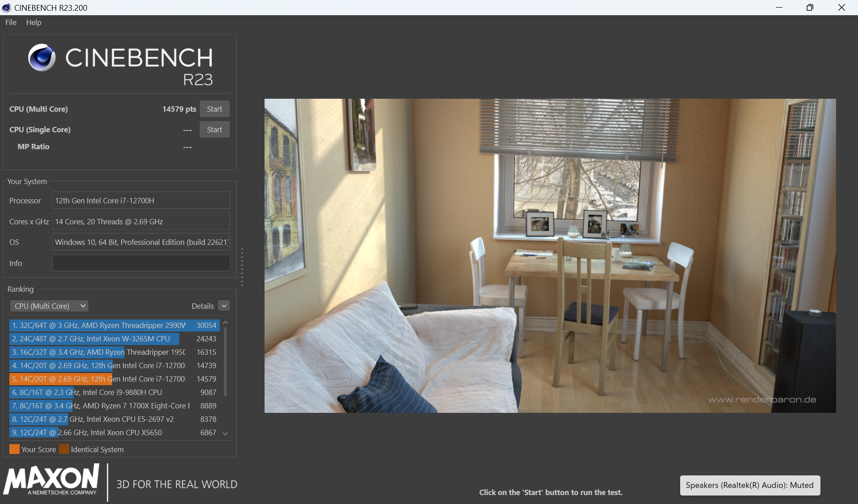Select ranking row 2 Xeon W-3265M
This screenshot has width=858, height=504.
coord(114,339)
